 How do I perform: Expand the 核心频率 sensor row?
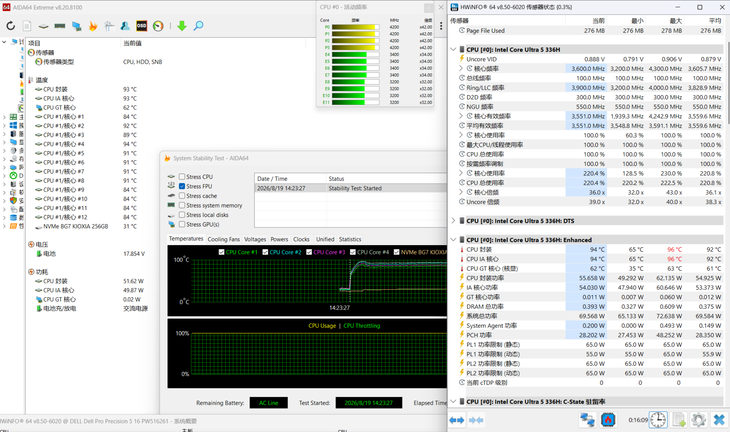pyautogui.click(x=461, y=68)
